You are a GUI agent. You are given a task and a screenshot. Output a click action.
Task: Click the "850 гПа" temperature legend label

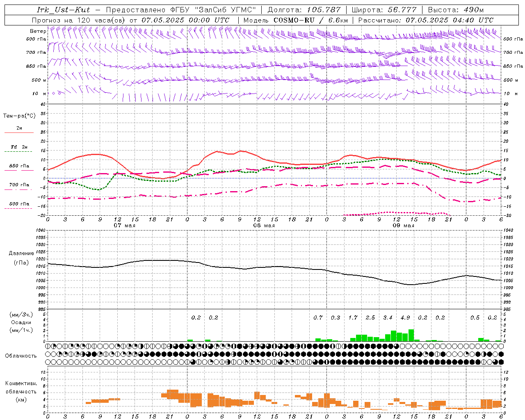tap(19, 166)
